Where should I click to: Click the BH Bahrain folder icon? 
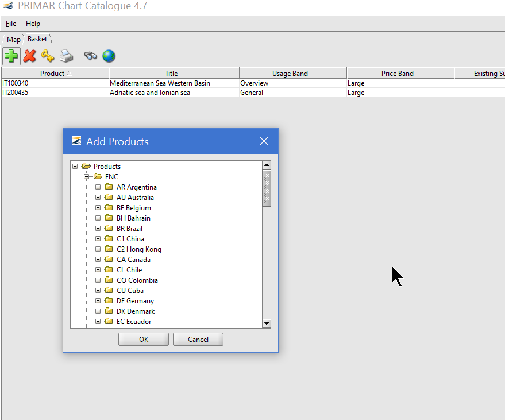pos(109,218)
